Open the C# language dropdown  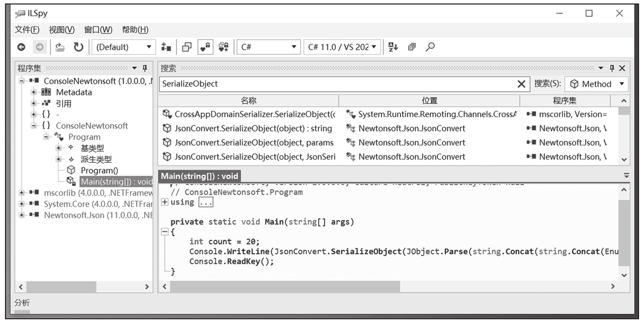pos(269,47)
